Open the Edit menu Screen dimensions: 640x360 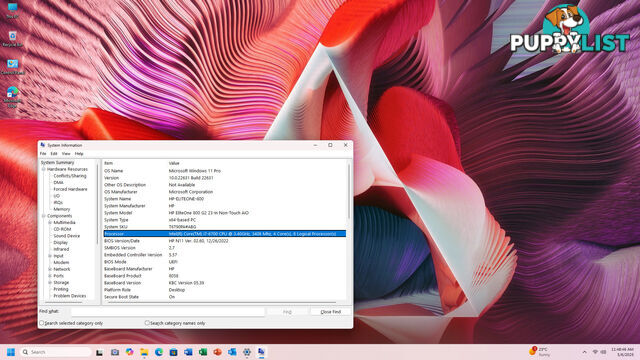[x=54, y=154]
